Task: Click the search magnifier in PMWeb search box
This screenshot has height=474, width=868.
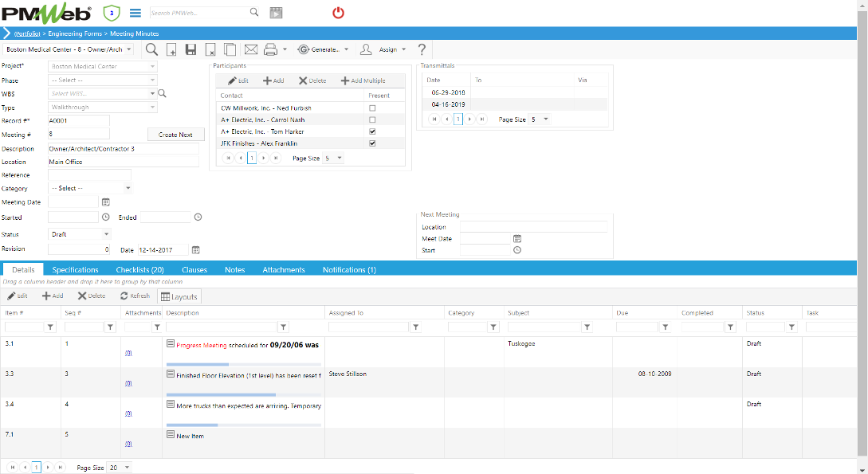Action: (254, 12)
